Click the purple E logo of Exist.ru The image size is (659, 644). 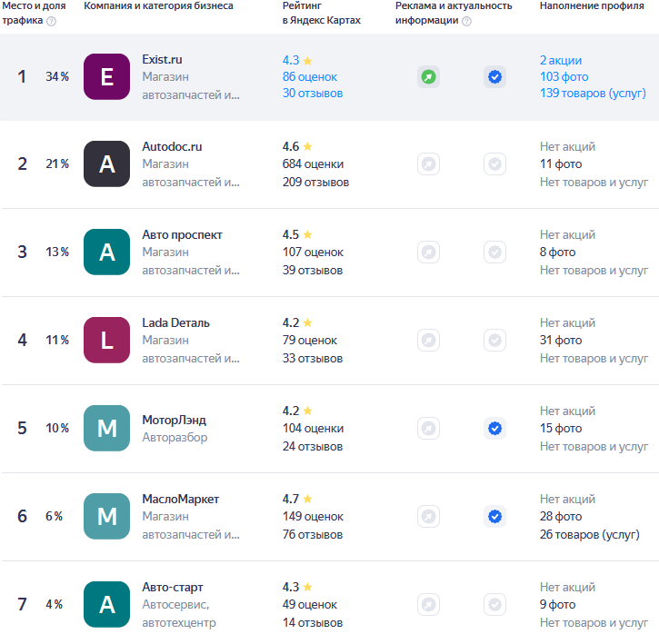[x=106, y=77]
